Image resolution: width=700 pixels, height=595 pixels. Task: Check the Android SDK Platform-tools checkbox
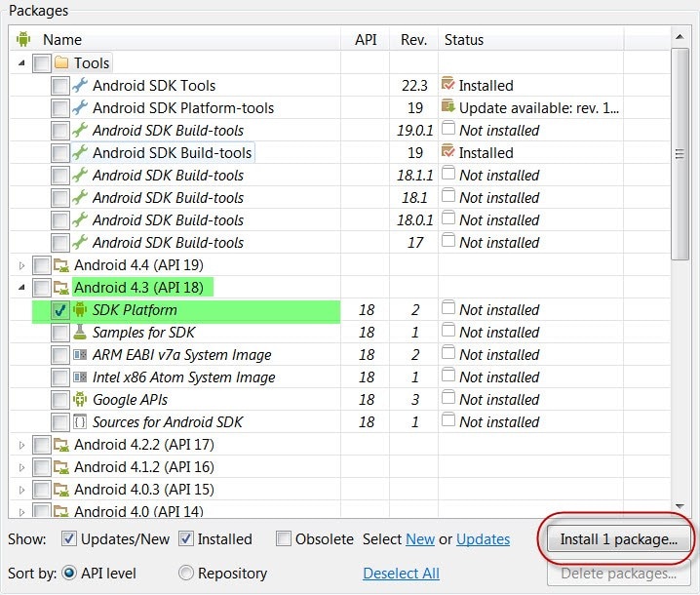[x=59, y=108]
